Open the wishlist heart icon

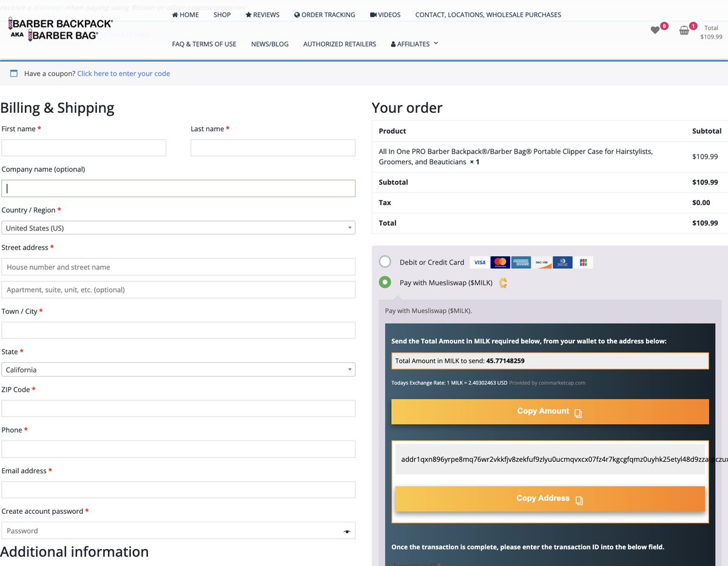655,30
